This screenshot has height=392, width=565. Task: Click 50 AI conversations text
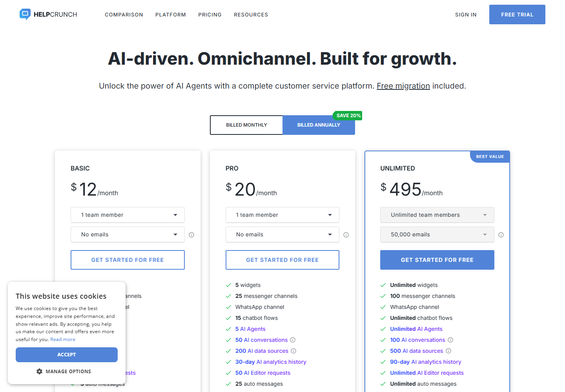261,340
